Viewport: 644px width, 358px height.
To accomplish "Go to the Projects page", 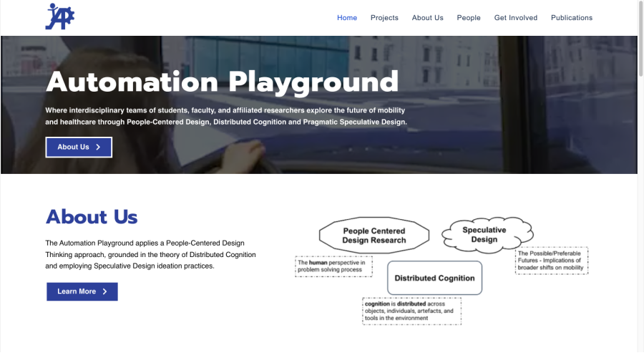I will [x=384, y=18].
